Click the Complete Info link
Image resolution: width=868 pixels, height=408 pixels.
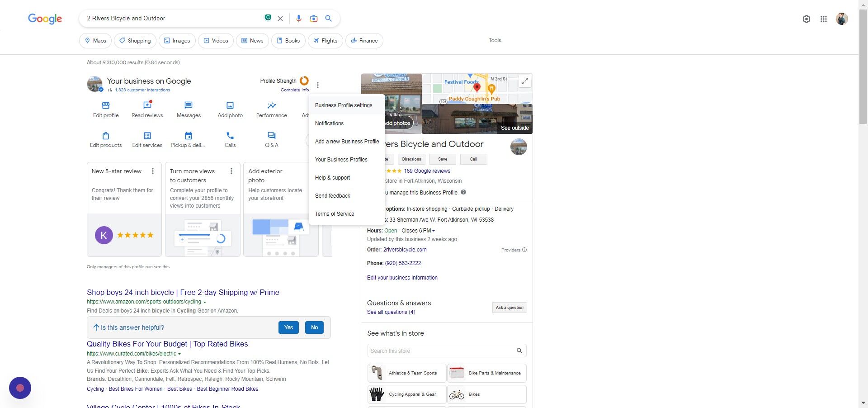click(295, 90)
